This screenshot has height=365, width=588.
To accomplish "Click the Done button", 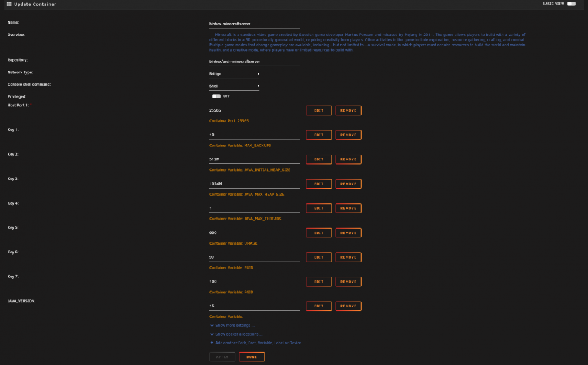I will point(252,357).
